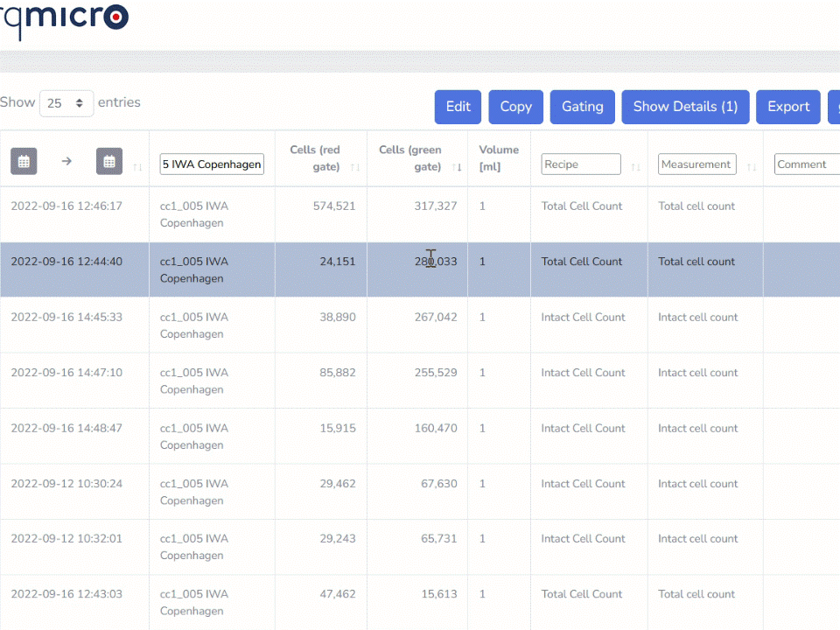
Task: Focus the Recipe filter field
Action: [x=581, y=164]
